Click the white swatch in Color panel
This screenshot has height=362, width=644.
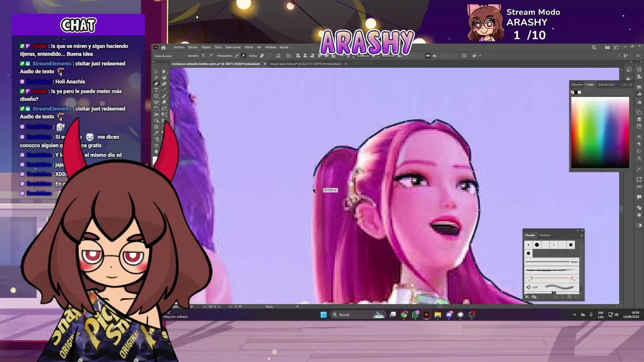pyautogui.click(x=579, y=93)
